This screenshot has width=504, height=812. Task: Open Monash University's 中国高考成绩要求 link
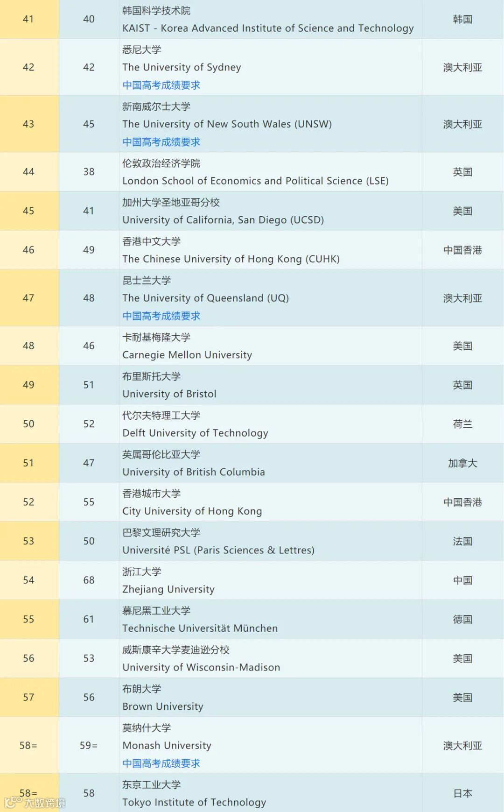(x=161, y=763)
